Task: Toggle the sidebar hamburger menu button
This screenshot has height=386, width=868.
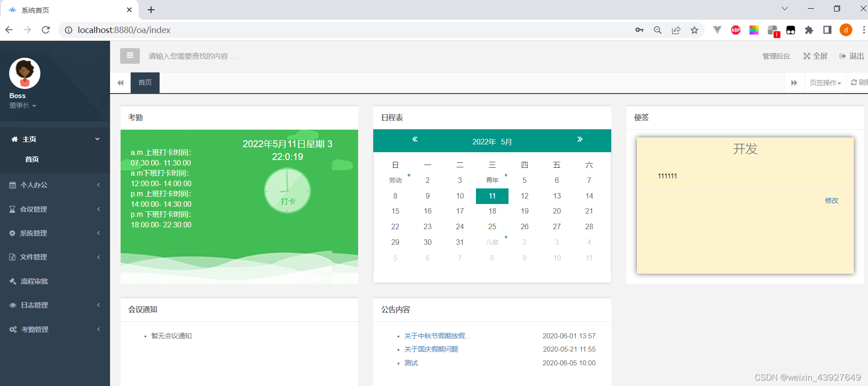Action: [x=130, y=56]
